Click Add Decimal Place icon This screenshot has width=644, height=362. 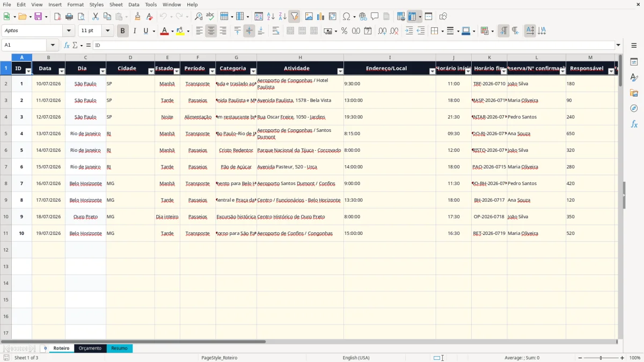pos(382,31)
